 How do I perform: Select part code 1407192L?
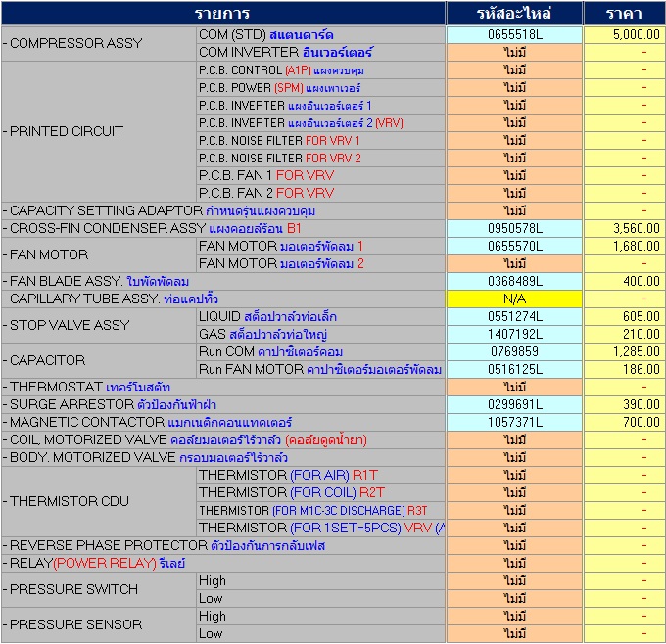[514, 335]
